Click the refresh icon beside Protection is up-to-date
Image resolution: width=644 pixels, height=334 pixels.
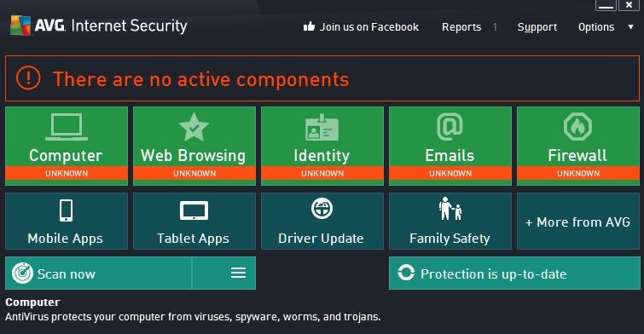(406, 273)
